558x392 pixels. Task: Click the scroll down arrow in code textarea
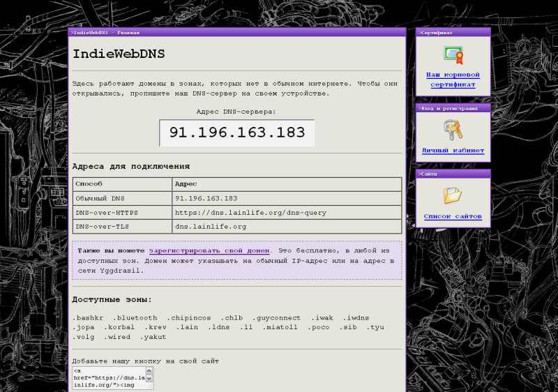point(149,379)
